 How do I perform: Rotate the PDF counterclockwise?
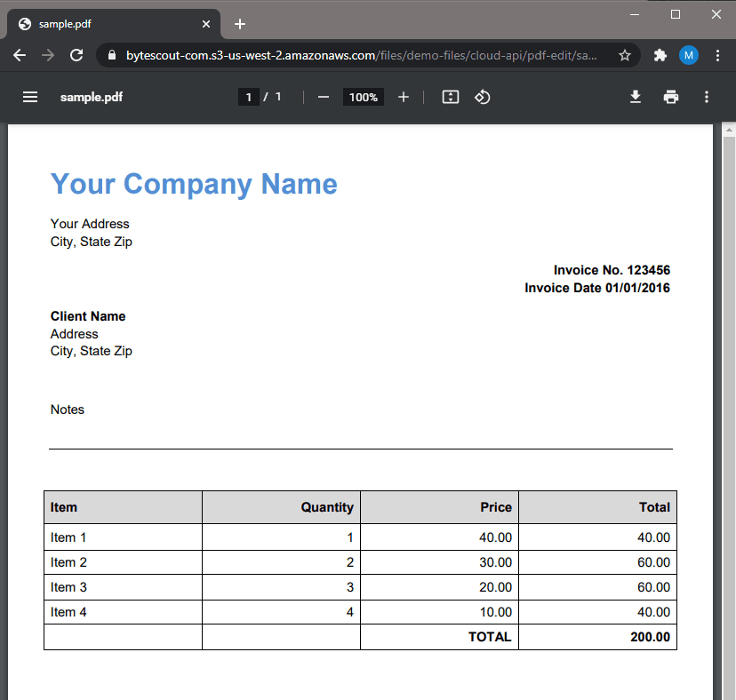pyautogui.click(x=482, y=97)
